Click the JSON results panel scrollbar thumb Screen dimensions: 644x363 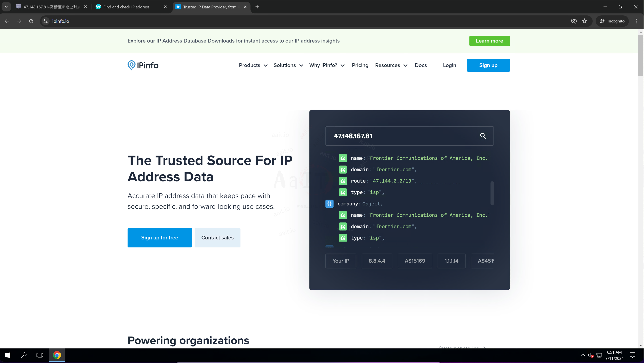[492, 193]
